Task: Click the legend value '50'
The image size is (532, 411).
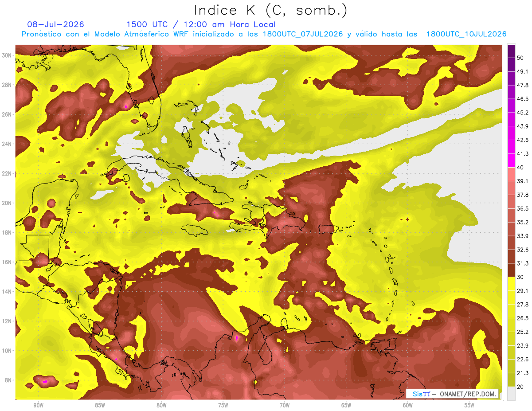Action: click(521, 58)
